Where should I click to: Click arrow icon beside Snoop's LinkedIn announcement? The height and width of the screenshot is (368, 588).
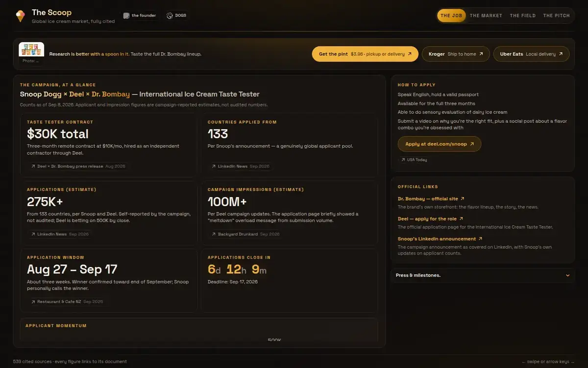(x=480, y=239)
